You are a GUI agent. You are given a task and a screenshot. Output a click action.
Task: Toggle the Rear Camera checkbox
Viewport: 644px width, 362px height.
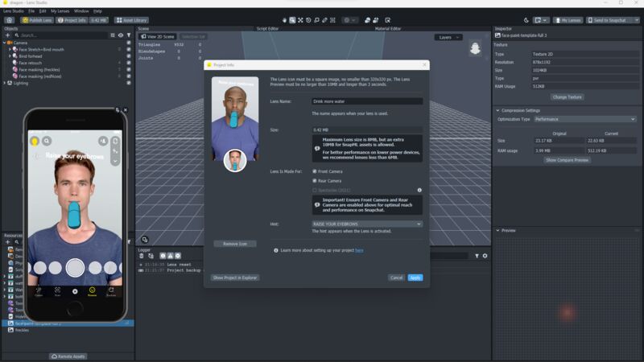[x=315, y=180]
